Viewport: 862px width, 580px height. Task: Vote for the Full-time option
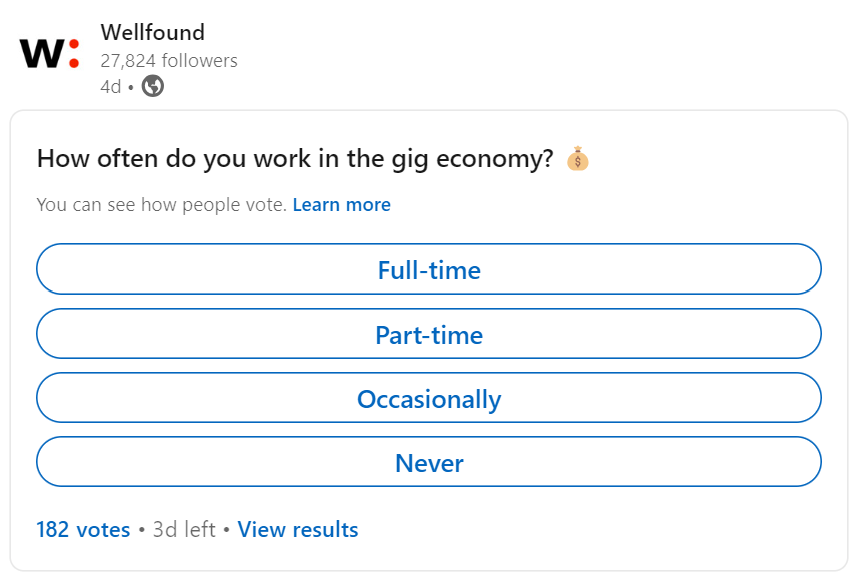[x=428, y=269]
